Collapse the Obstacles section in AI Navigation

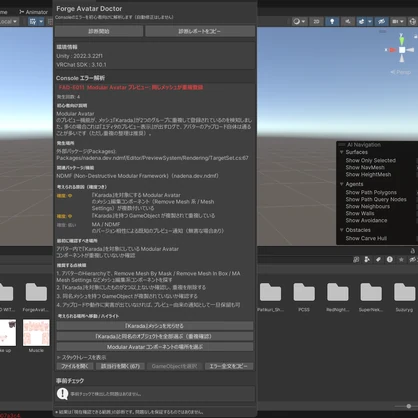[x=341, y=230]
